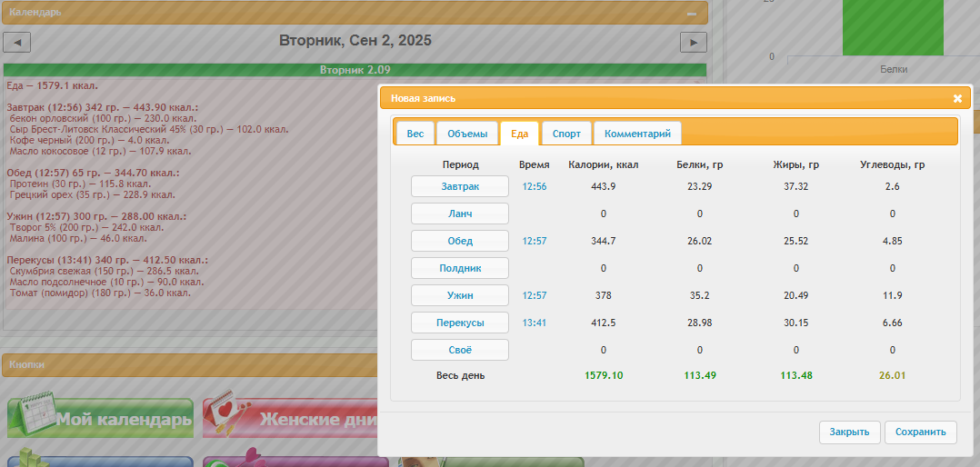Viewport: 980px width, 467px height.
Task: Open Мой календарь button
Action: click(x=100, y=418)
